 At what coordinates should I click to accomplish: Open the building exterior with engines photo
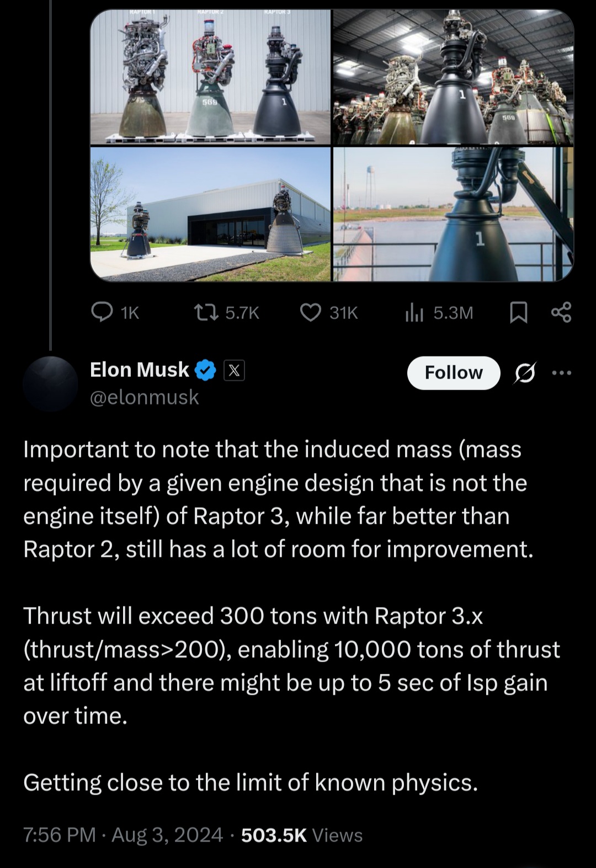coord(210,214)
